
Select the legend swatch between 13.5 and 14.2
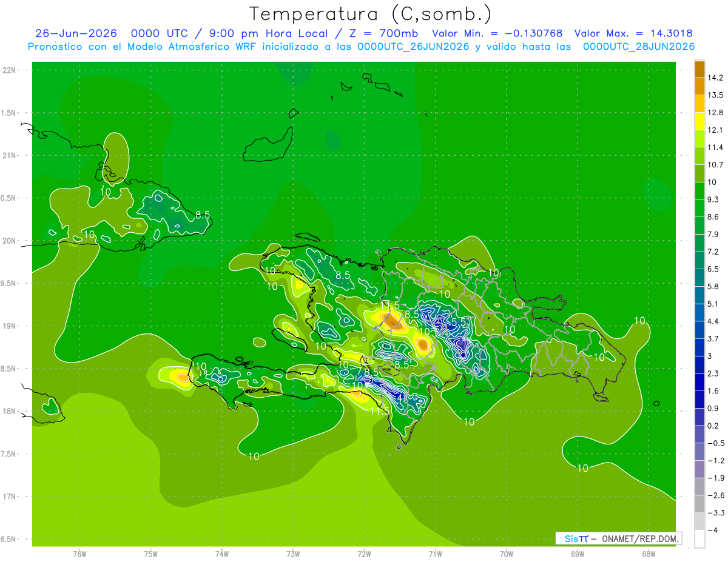699,86
